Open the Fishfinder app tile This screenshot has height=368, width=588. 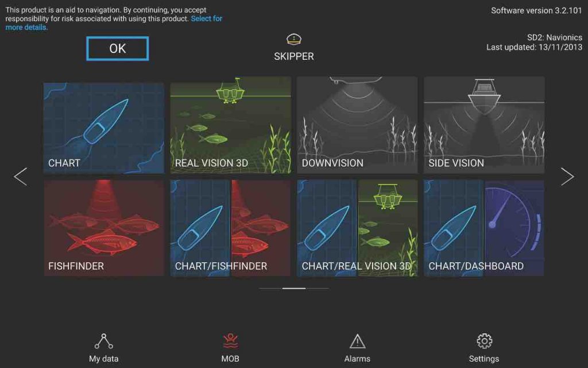(x=104, y=228)
